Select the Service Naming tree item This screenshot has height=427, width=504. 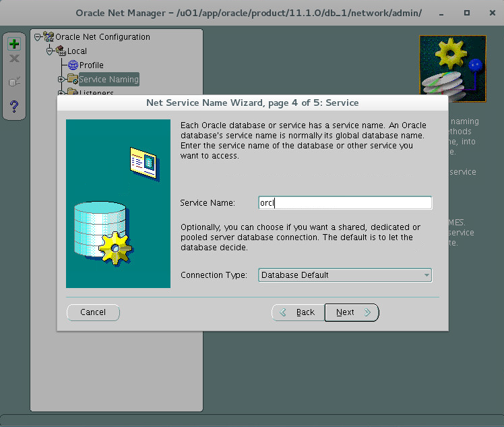click(109, 79)
